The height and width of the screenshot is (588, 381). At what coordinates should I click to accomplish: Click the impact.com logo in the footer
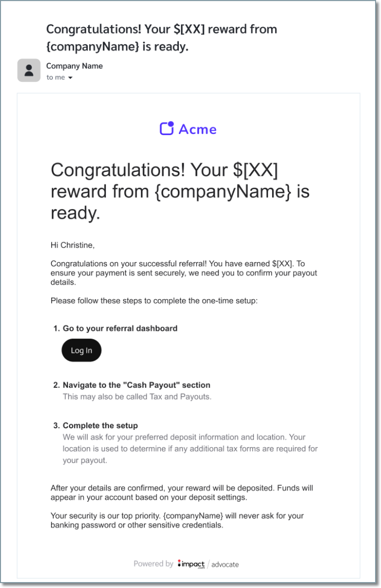[191, 564]
